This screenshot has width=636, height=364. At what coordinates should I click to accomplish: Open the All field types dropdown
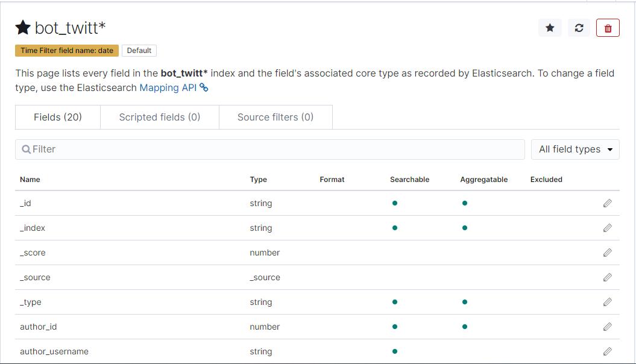click(575, 149)
